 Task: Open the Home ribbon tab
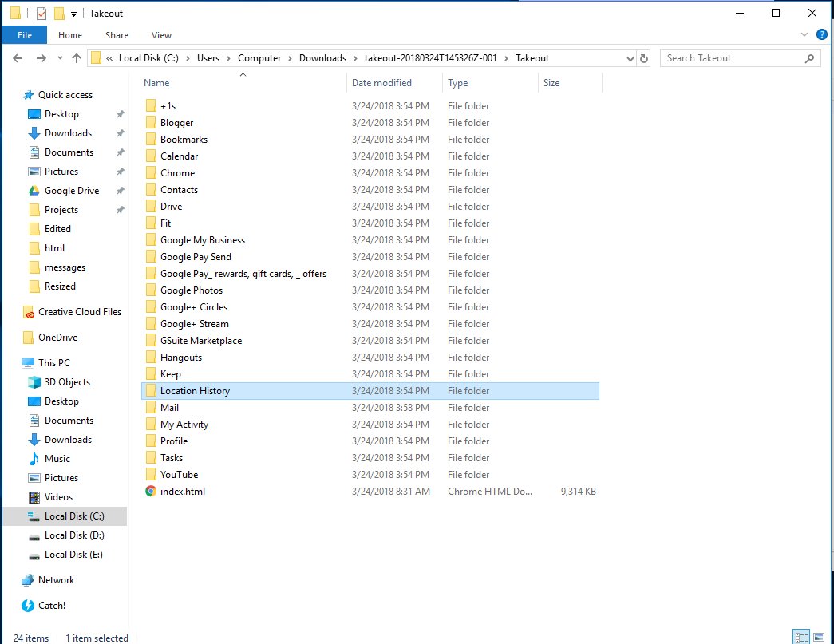tap(70, 35)
